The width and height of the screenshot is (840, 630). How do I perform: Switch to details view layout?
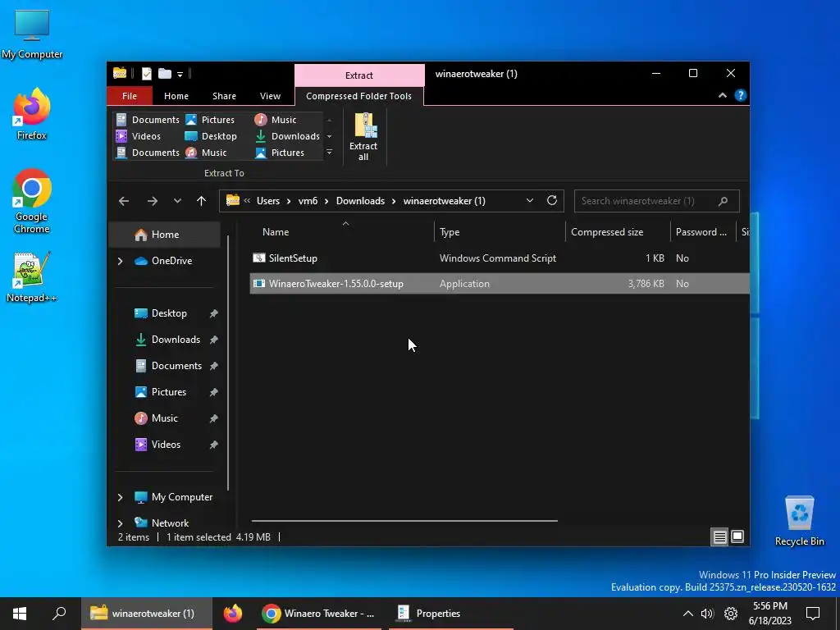pos(719,536)
